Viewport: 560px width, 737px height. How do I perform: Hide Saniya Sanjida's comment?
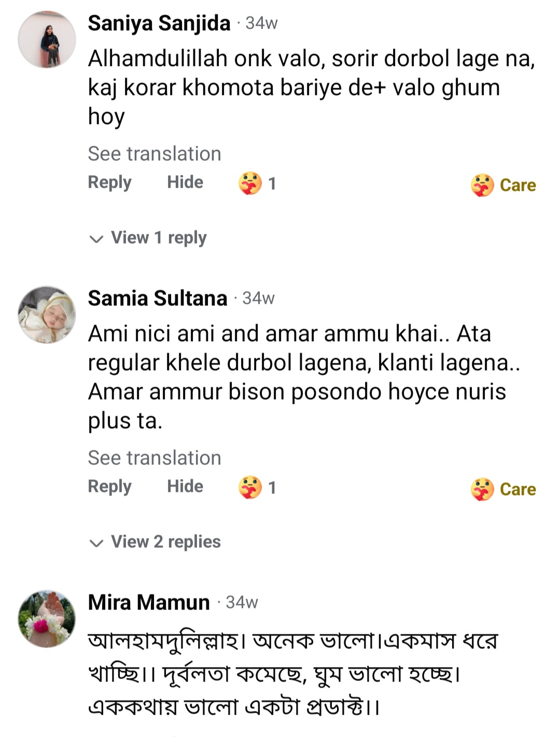click(x=185, y=182)
